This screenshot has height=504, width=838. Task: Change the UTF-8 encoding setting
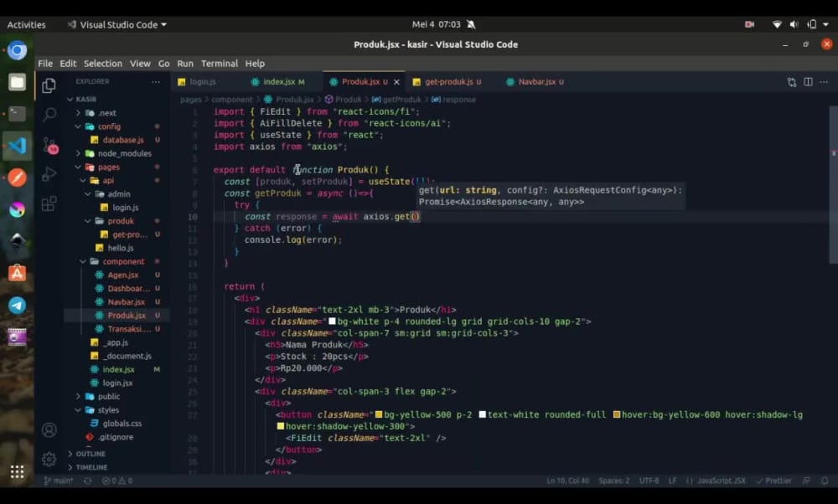649,481
